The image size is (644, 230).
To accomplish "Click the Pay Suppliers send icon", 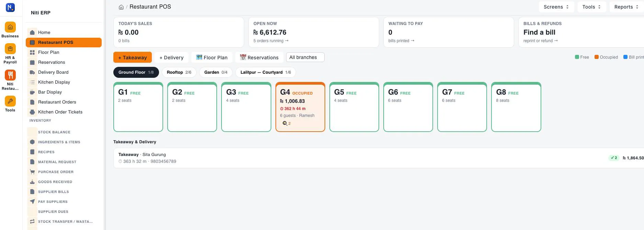I will [32, 202].
